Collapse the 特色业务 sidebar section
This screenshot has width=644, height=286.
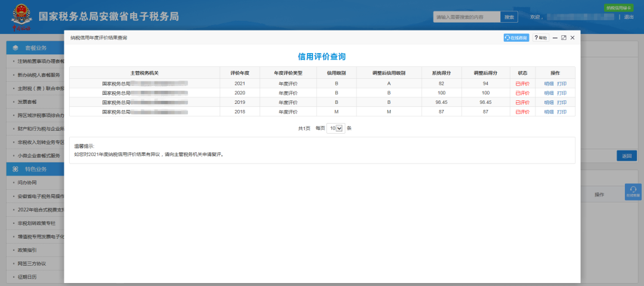point(35,169)
